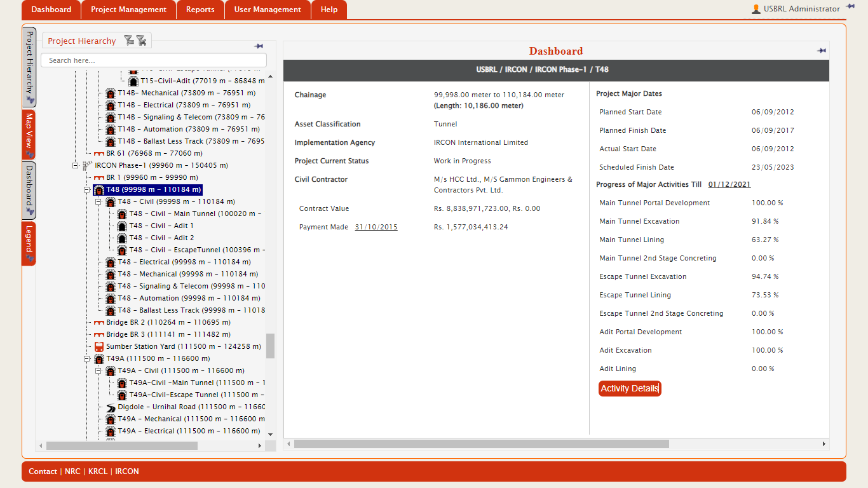
Task: Switch to the Map View side tab
Action: pos(29,134)
